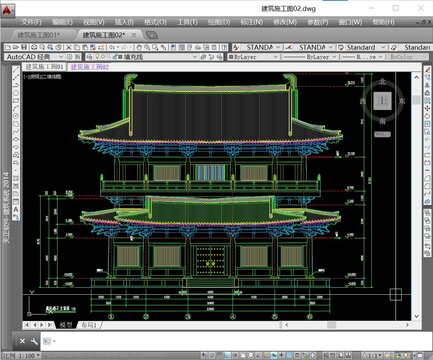Toggle current layer lock padlock icon
The height and width of the screenshot is (360, 433).
pos(115,57)
